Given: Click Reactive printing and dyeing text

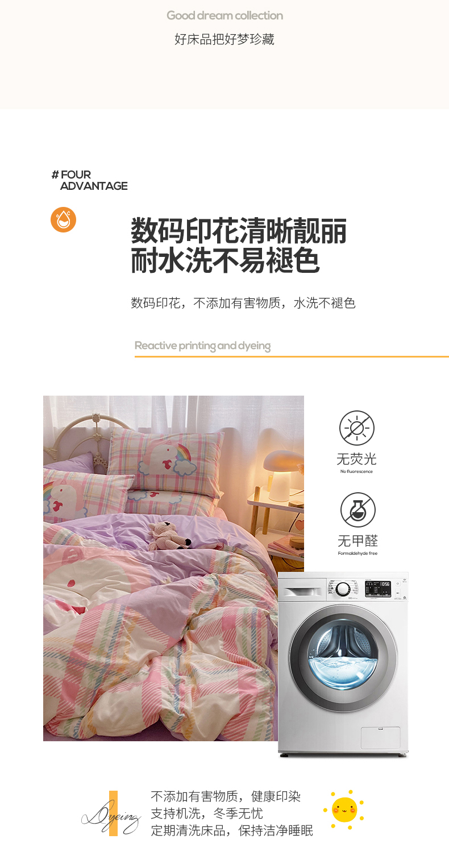Looking at the screenshot, I should point(202,346).
